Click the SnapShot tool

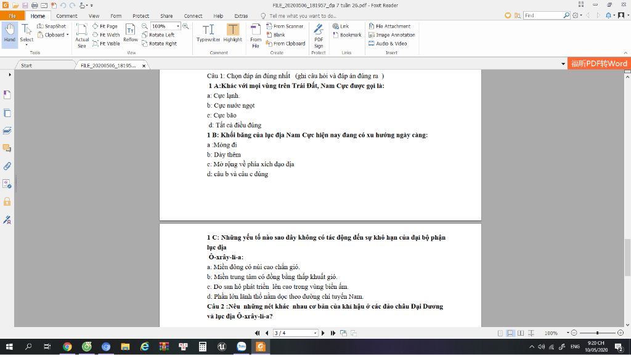(51, 26)
